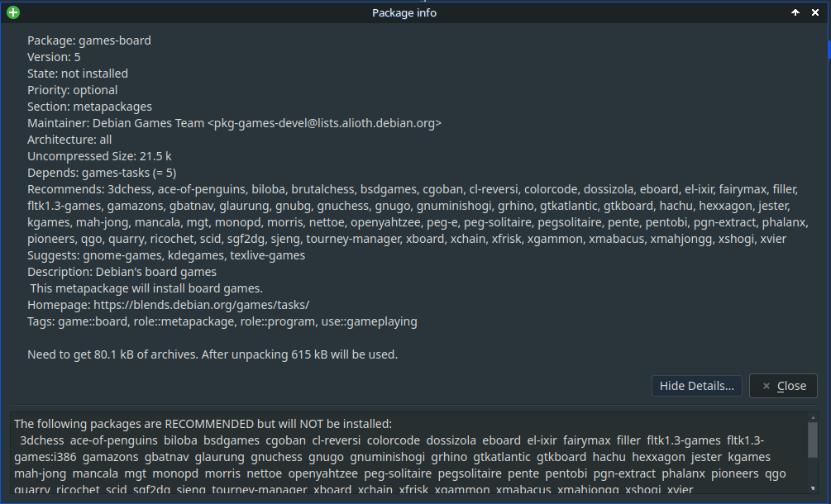Click the 'Package: games-board' line
The width and height of the screenshot is (831, 504).
pos(89,40)
